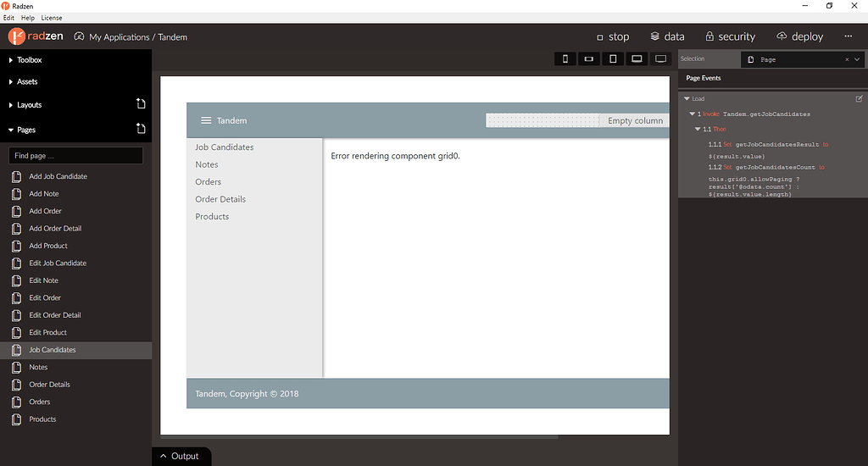Open the Add Order Detail page

coord(75,229)
